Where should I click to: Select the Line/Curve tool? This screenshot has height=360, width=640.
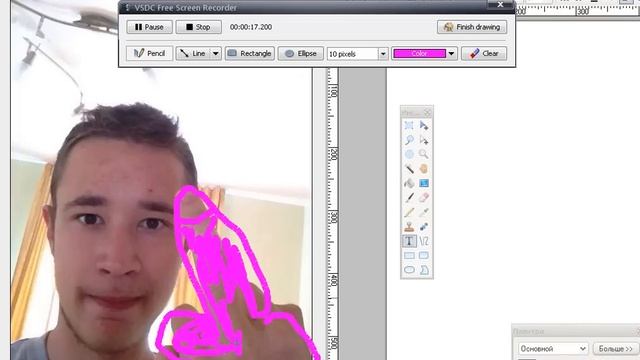[x=424, y=241]
